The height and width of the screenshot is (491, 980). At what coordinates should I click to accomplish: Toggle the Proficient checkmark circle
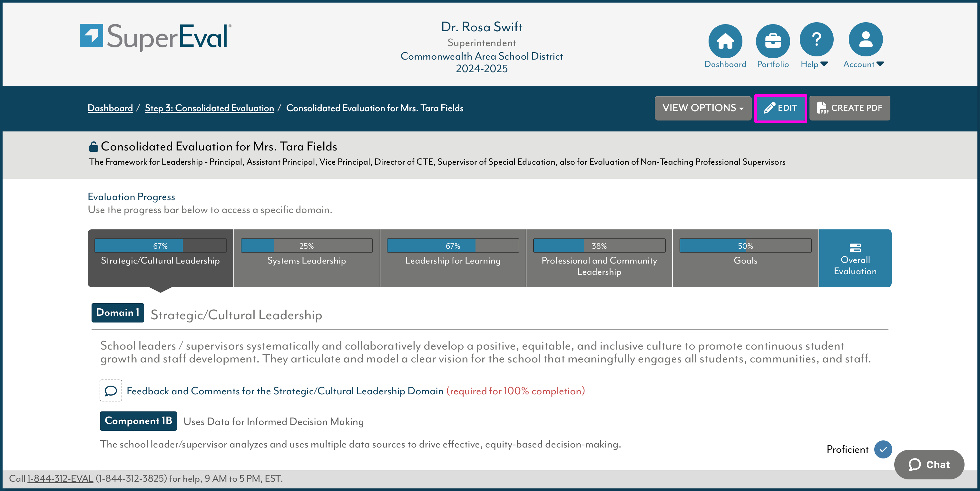[x=883, y=449]
